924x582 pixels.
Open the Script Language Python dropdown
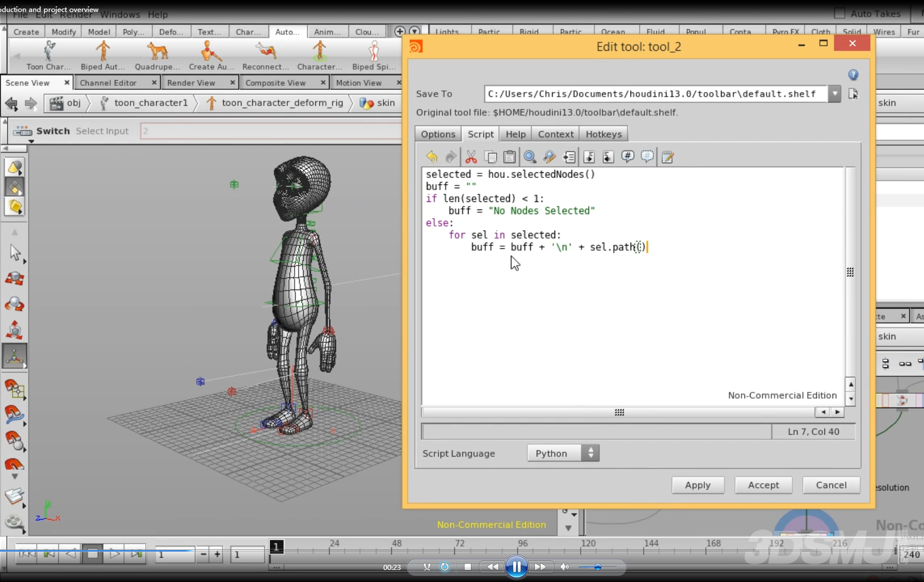click(x=563, y=453)
